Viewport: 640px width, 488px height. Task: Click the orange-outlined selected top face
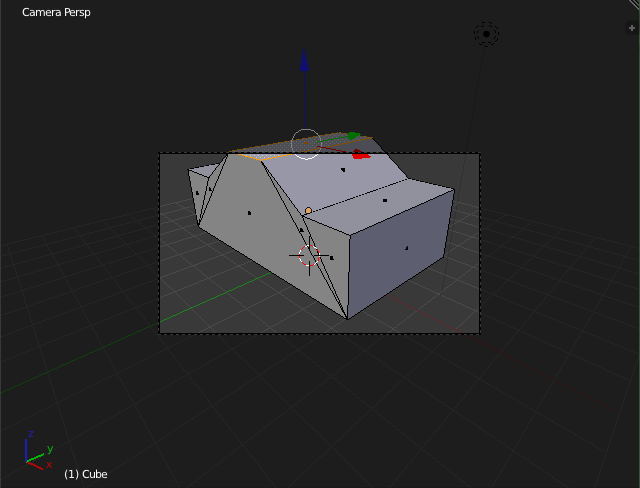pos(270,149)
